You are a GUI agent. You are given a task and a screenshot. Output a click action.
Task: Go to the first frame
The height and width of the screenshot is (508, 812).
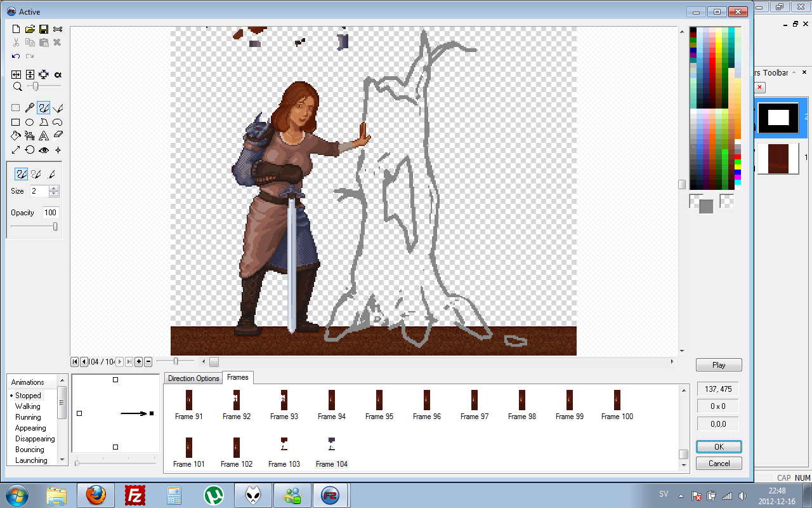tap(75, 362)
